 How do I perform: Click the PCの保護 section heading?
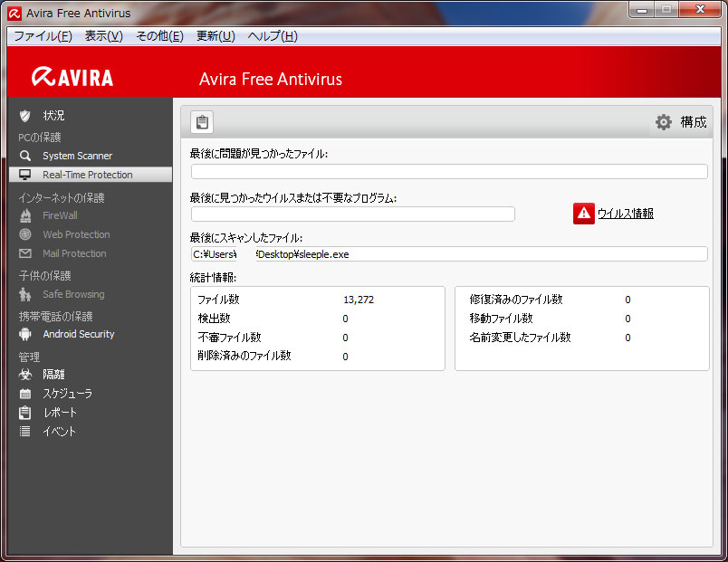tap(40, 138)
